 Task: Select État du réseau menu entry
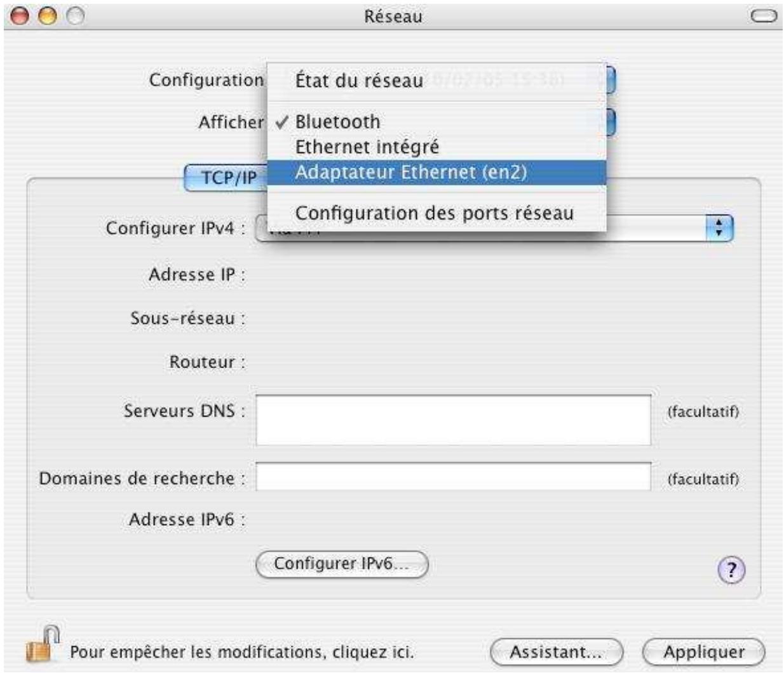click(x=436, y=81)
